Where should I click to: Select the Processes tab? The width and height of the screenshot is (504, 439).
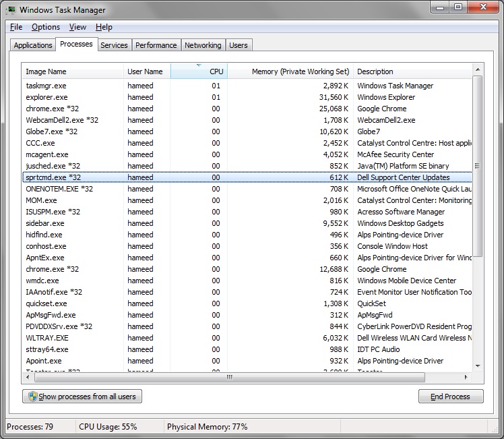pyautogui.click(x=76, y=44)
